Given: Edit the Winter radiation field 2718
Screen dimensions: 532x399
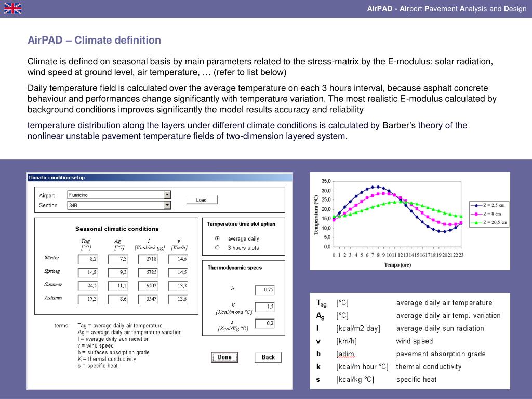Looking at the screenshot, I should click(148, 259).
